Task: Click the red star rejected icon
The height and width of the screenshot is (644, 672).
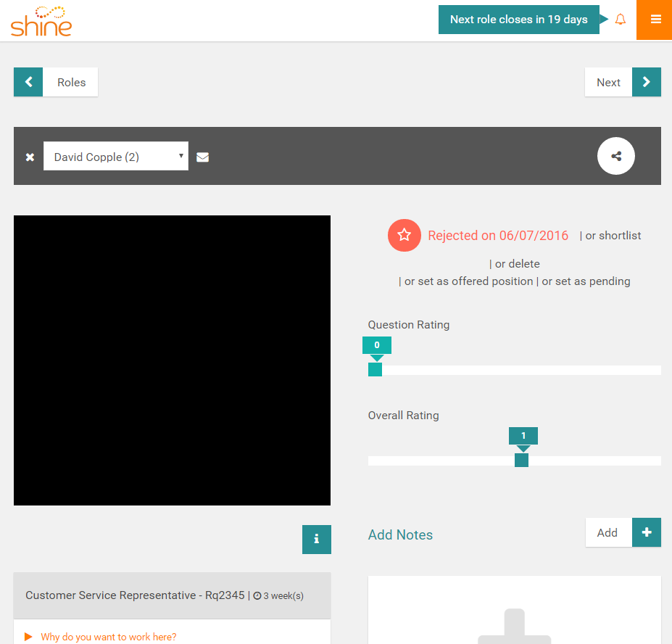Action: click(405, 235)
